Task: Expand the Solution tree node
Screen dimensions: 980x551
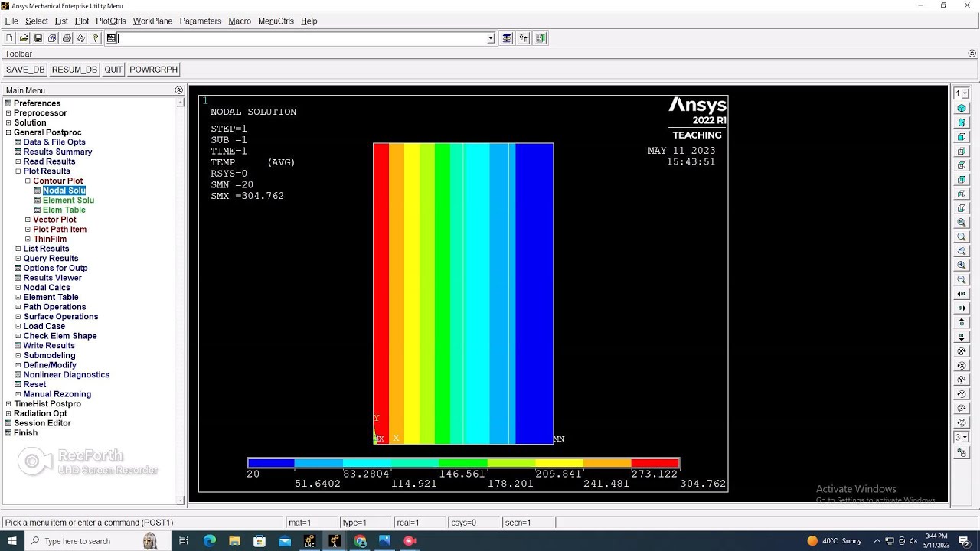Action: click(x=8, y=122)
